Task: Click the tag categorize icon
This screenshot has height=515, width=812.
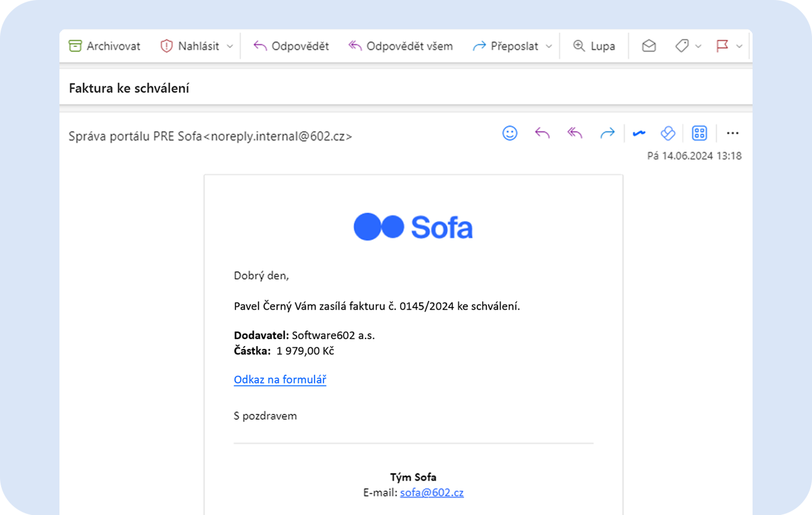Action: pyautogui.click(x=682, y=46)
